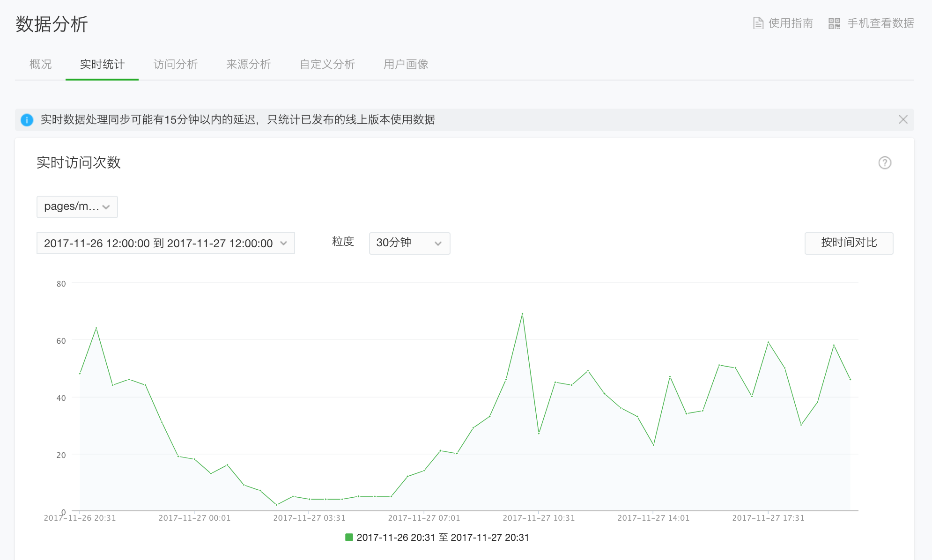The width and height of the screenshot is (932, 560).
Task: Switch to the 用户画像 tab
Action: 406,64
